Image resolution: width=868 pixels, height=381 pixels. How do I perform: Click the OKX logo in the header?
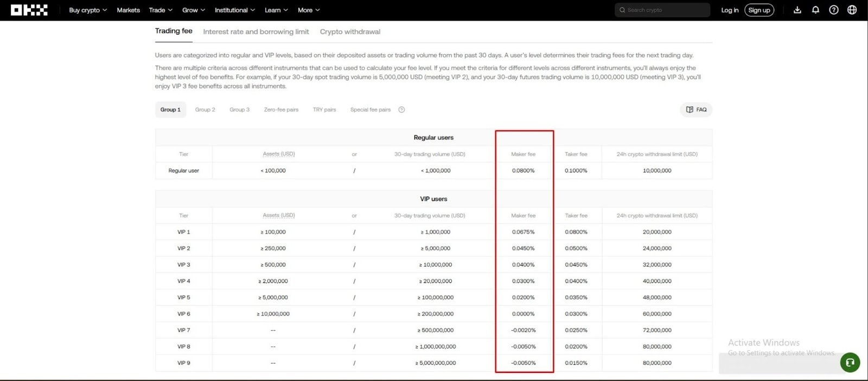[29, 10]
